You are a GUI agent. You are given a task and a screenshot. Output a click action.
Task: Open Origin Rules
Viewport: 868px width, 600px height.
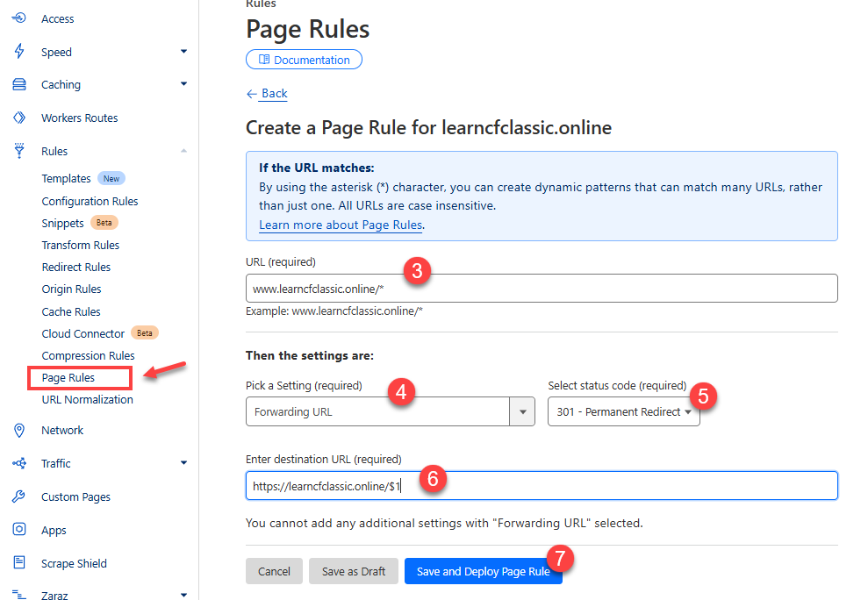point(71,289)
